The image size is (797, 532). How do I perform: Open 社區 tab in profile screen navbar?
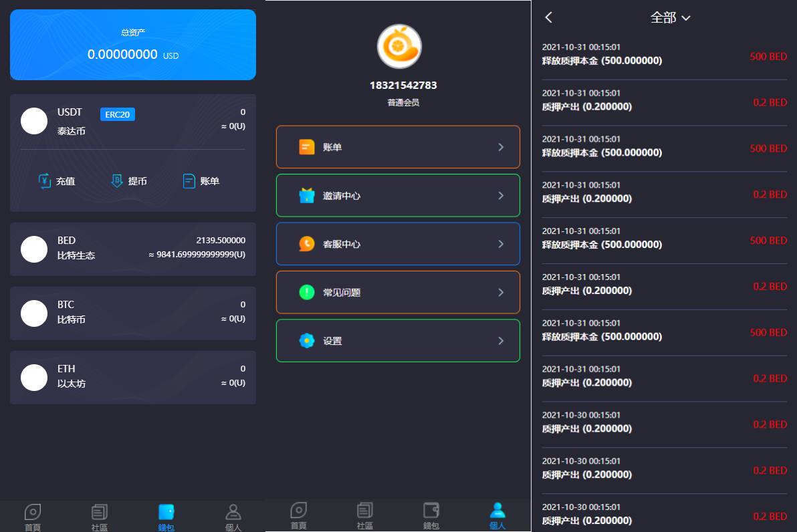click(365, 515)
